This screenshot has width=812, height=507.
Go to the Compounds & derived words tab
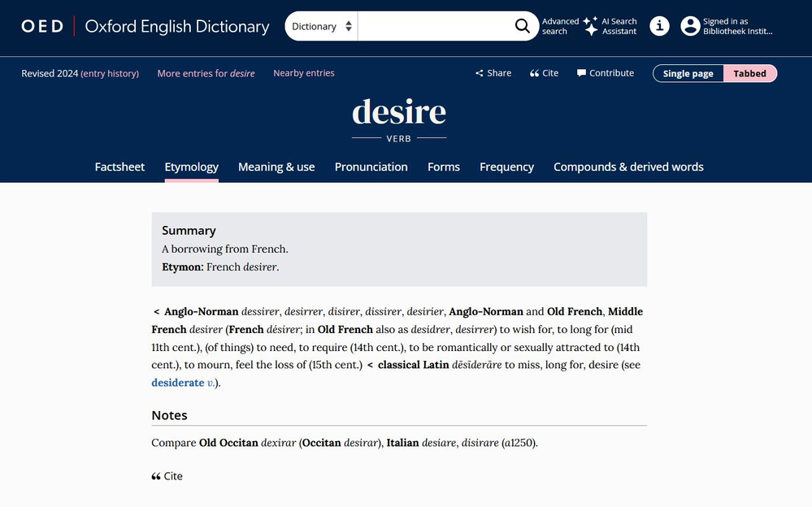[x=628, y=167]
